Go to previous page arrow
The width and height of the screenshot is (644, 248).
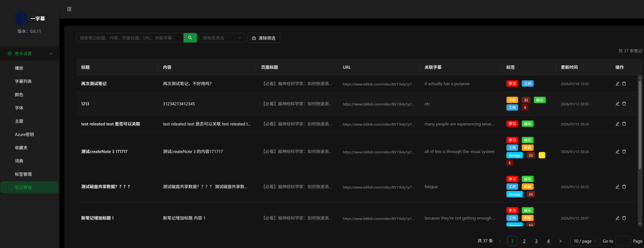[x=500, y=241]
